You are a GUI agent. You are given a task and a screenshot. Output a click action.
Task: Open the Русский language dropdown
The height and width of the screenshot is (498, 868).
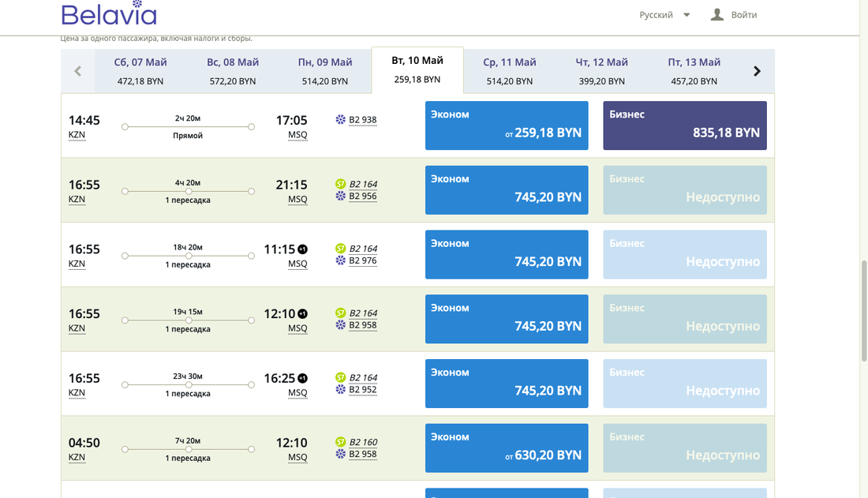click(664, 15)
